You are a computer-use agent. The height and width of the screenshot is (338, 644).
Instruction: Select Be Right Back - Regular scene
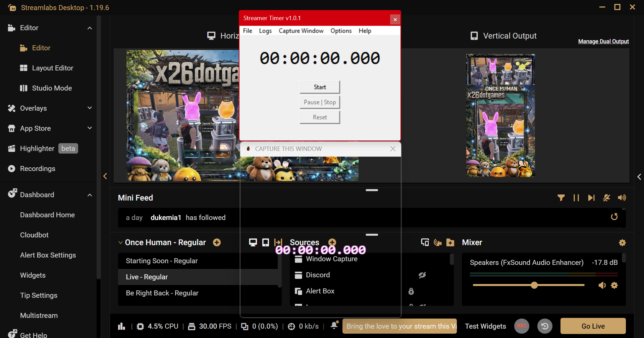198,293
